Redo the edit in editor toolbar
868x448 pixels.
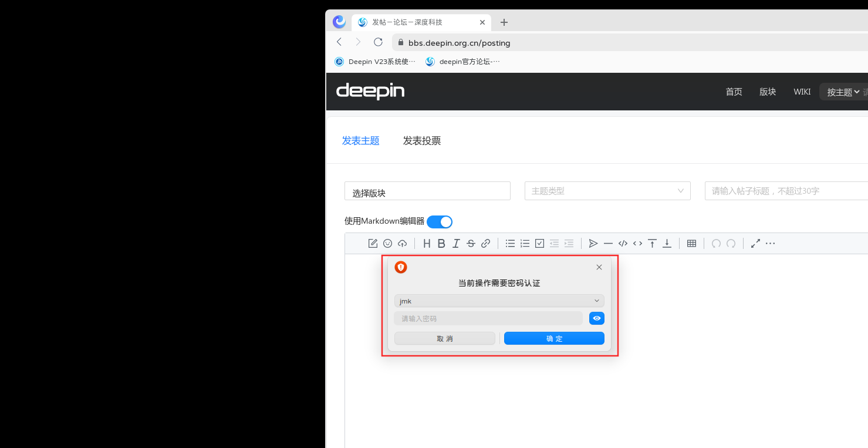(731, 243)
